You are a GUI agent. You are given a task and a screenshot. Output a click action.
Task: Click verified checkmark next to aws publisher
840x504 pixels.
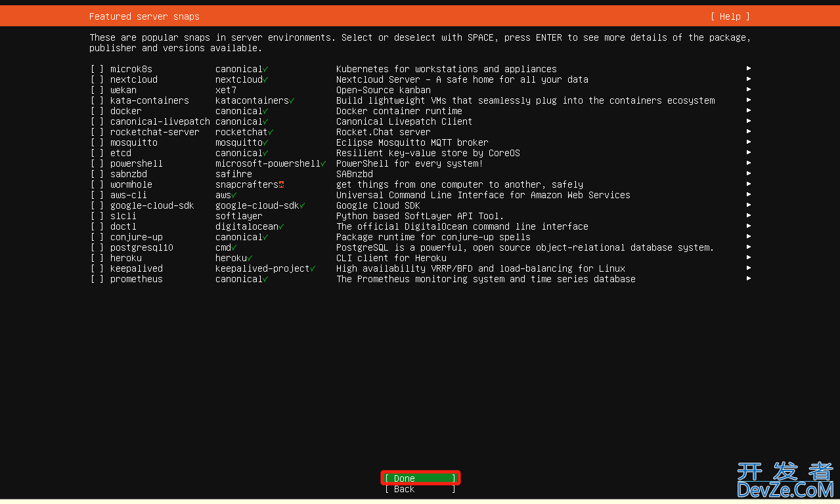pos(234,195)
